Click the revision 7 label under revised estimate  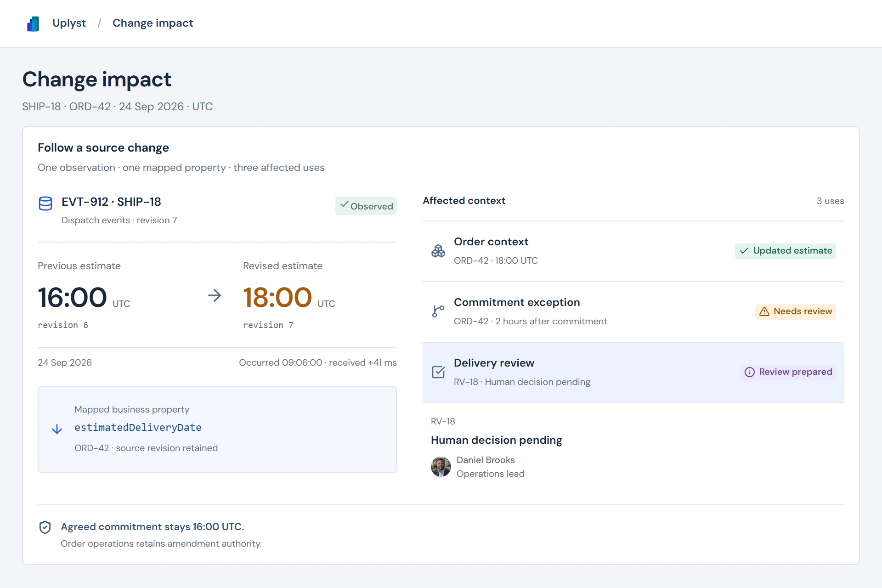click(x=268, y=325)
